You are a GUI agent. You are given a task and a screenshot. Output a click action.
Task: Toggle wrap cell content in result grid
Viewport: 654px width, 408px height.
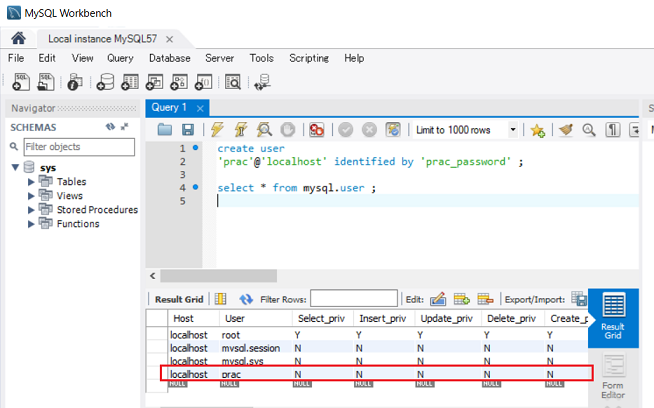pos(220,299)
